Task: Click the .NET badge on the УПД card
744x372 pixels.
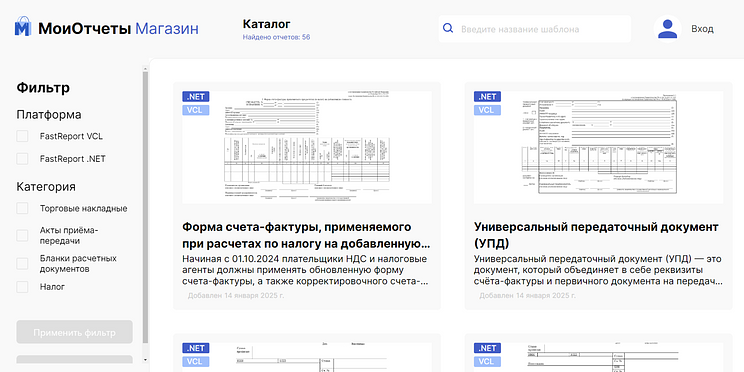Action: pyautogui.click(x=487, y=97)
